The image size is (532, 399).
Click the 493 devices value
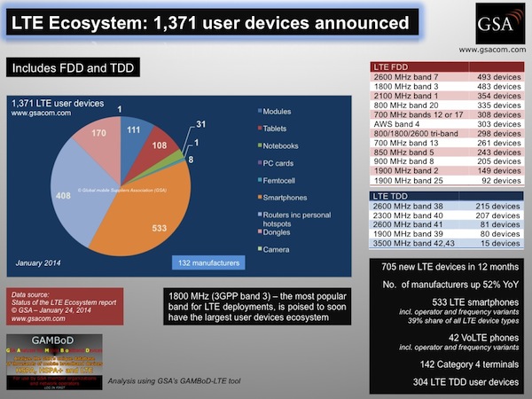498,77
